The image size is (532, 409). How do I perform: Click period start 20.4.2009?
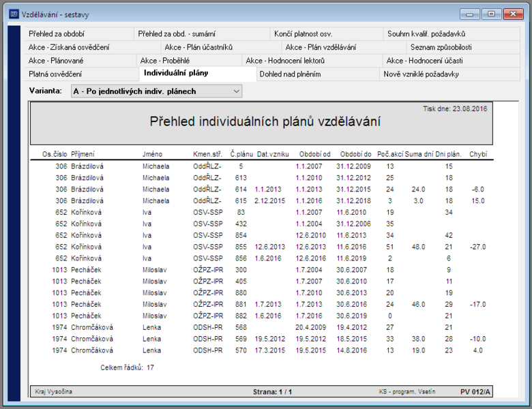pos(310,328)
